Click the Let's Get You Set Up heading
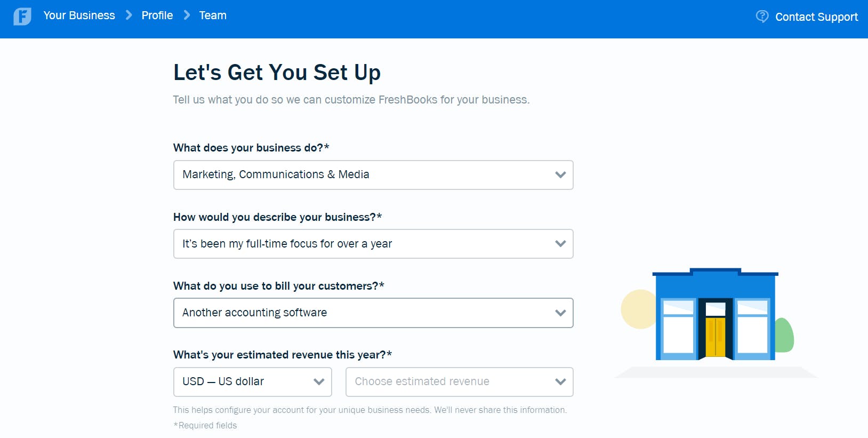The height and width of the screenshot is (438, 868). (x=277, y=73)
